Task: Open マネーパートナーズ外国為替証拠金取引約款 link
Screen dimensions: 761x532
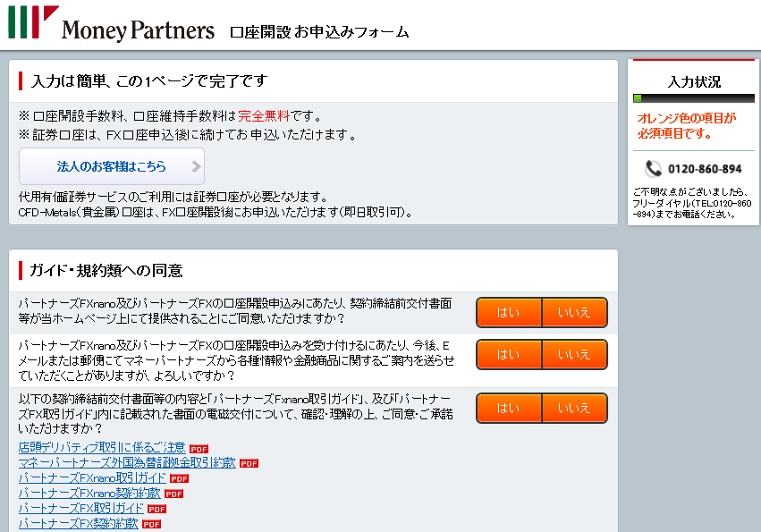Action: [x=127, y=462]
